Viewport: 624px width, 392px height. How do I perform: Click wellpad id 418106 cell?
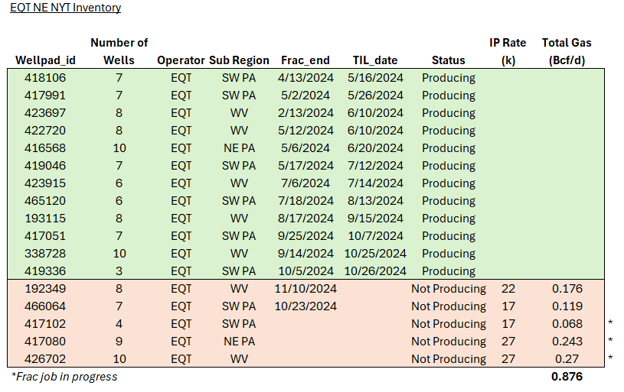45,78
